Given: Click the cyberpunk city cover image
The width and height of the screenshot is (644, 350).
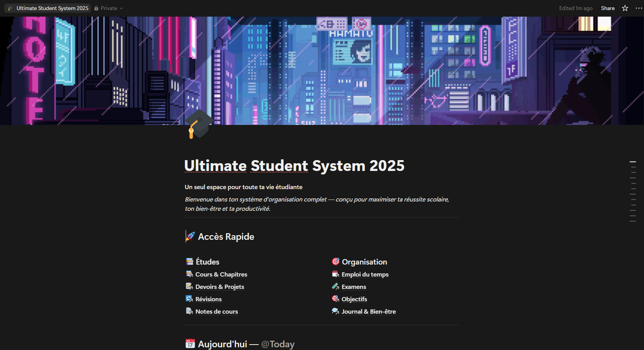Looking at the screenshot, I should pos(322,70).
